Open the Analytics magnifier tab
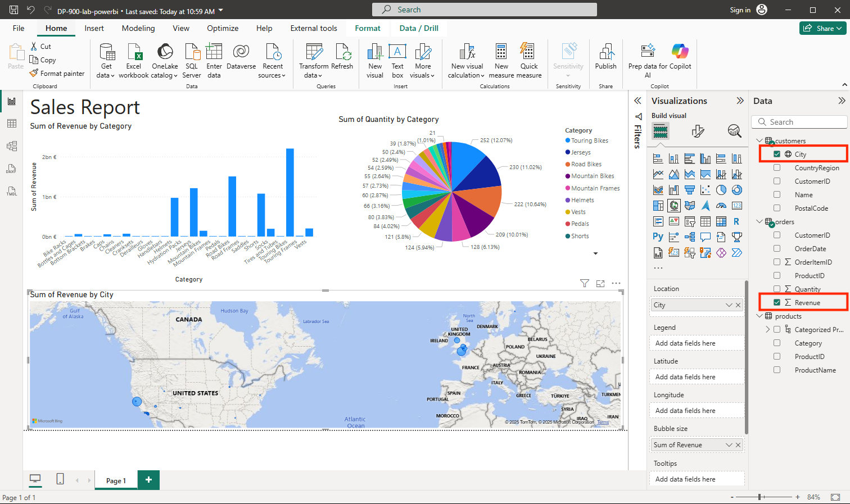This screenshot has height=504, width=850. click(734, 131)
